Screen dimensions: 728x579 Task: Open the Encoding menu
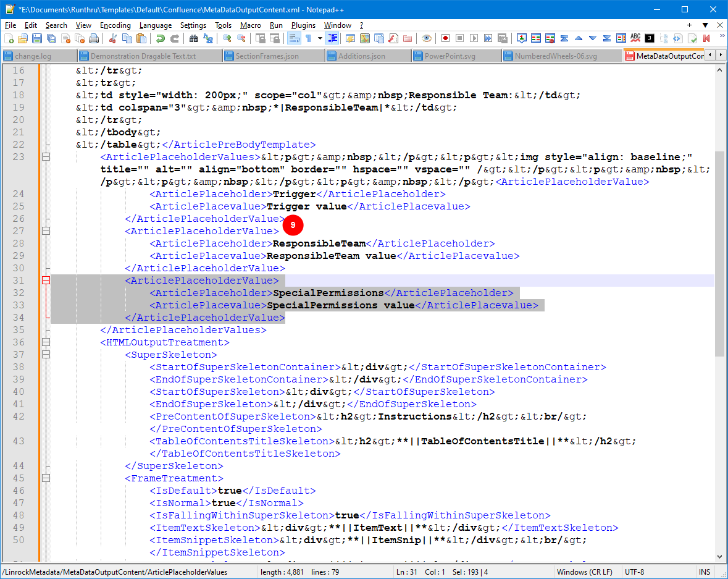pyautogui.click(x=115, y=25)
